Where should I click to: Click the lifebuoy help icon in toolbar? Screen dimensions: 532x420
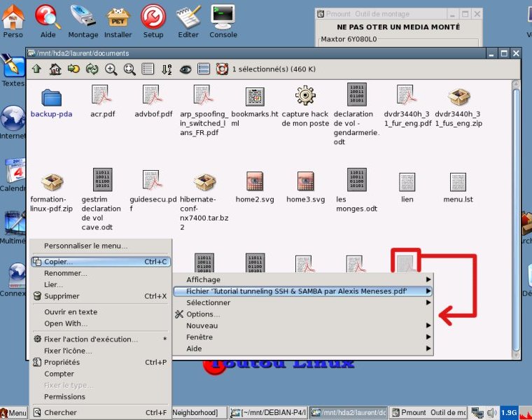pyautogui.click(x=222, y=69)
